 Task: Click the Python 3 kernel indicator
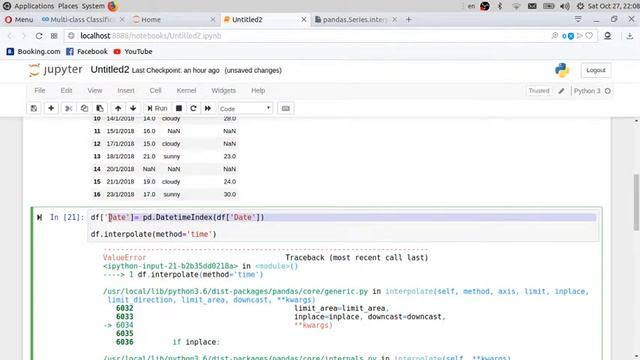592,91
